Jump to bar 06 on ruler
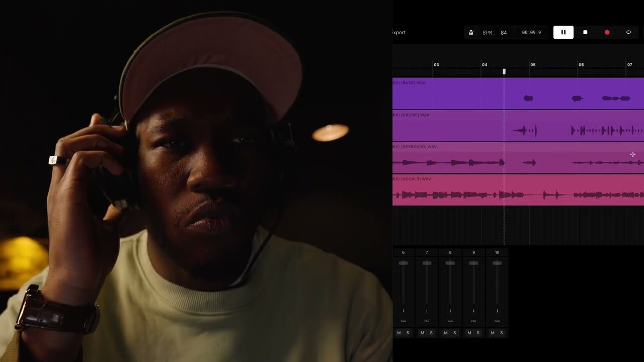Viewport: 644px width, 362px height. (581, 65)
